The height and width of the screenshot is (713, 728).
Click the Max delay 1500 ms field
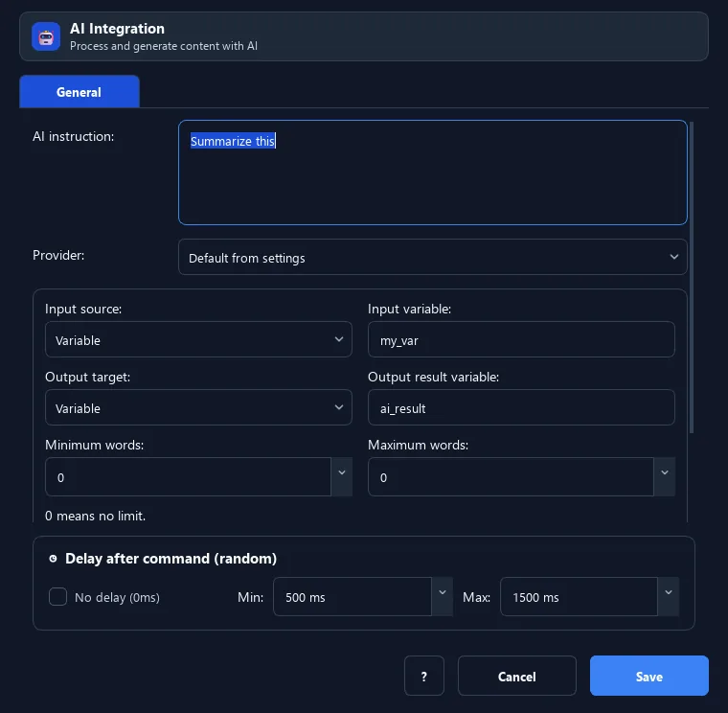(579, 596)
